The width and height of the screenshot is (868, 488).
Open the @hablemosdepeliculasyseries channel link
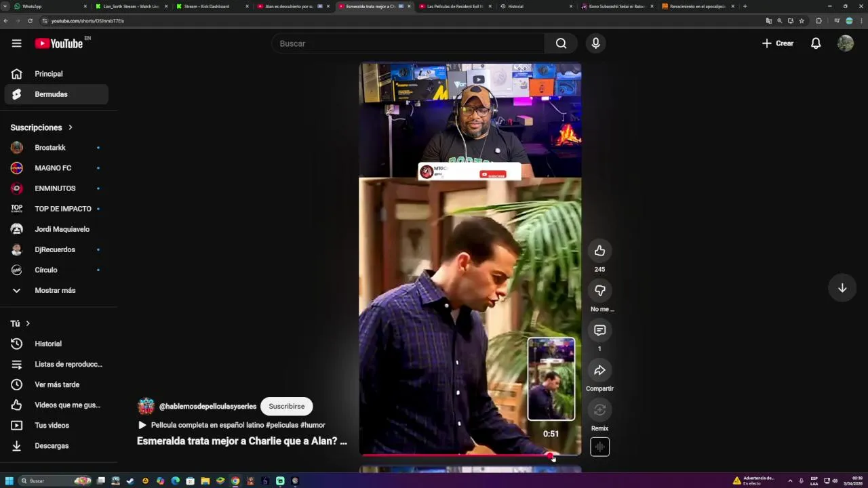[208, 406]
